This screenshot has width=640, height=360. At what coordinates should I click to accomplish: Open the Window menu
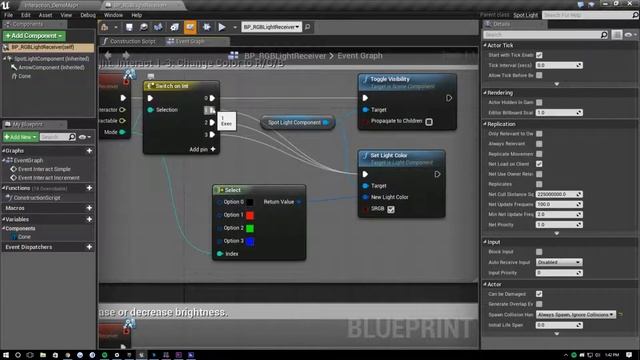point(113,15)
